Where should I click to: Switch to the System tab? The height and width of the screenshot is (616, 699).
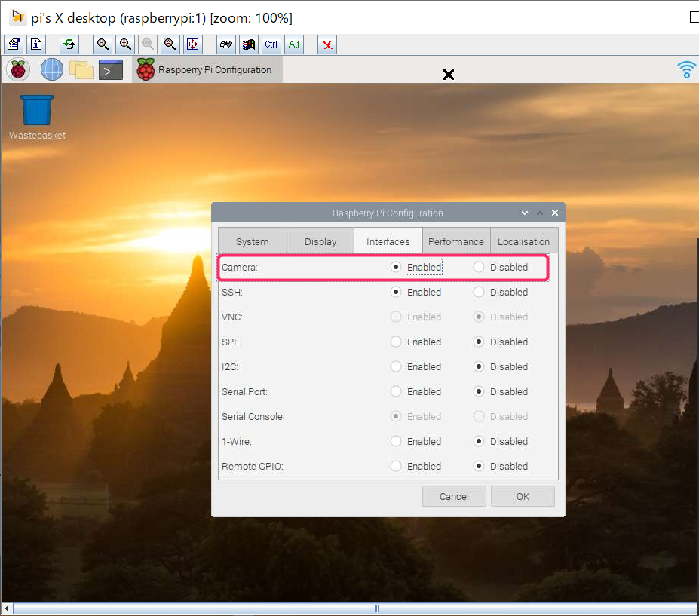pyautogui.click(x=253, y=241)
